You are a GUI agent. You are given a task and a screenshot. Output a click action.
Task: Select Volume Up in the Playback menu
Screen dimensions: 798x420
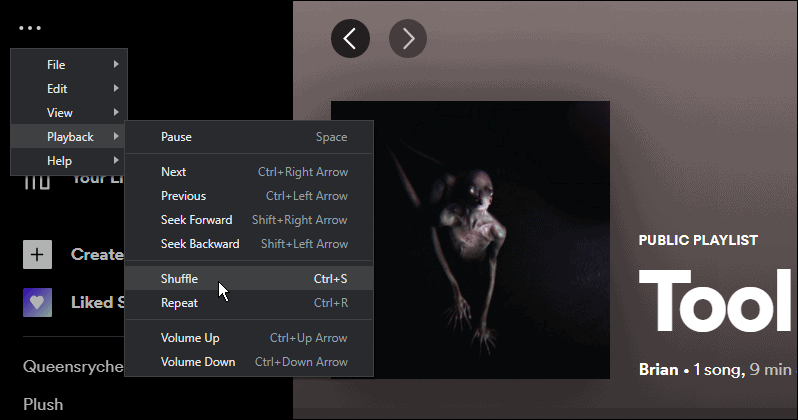[190, 338]
